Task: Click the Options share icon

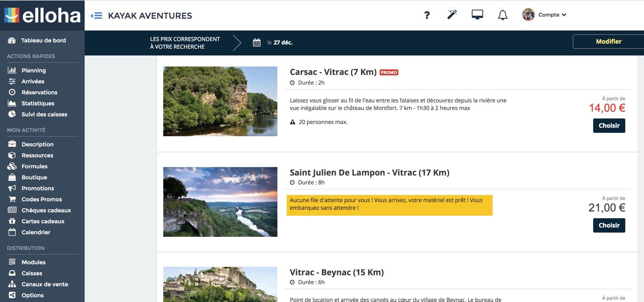Action: (x=12, y=295)
